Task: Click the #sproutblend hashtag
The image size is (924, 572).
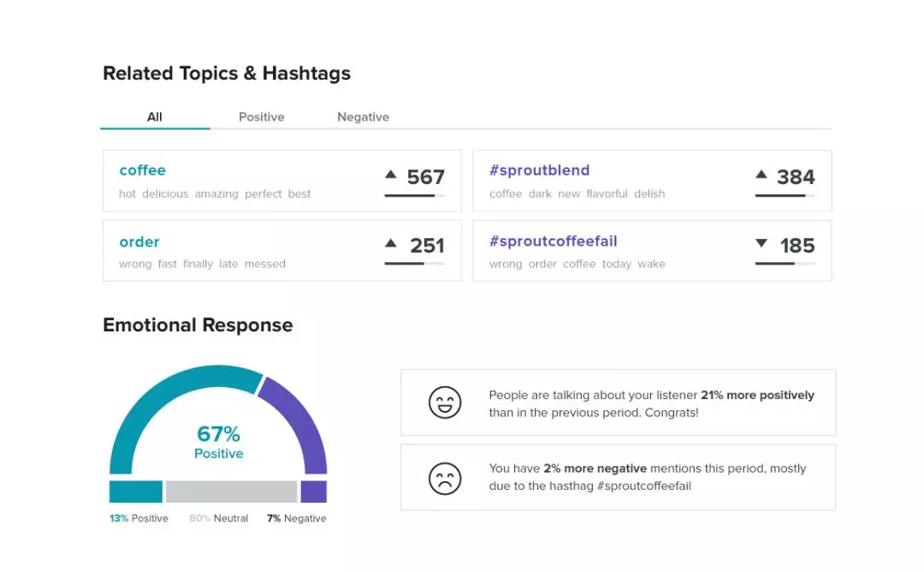Action: (539, 170)
